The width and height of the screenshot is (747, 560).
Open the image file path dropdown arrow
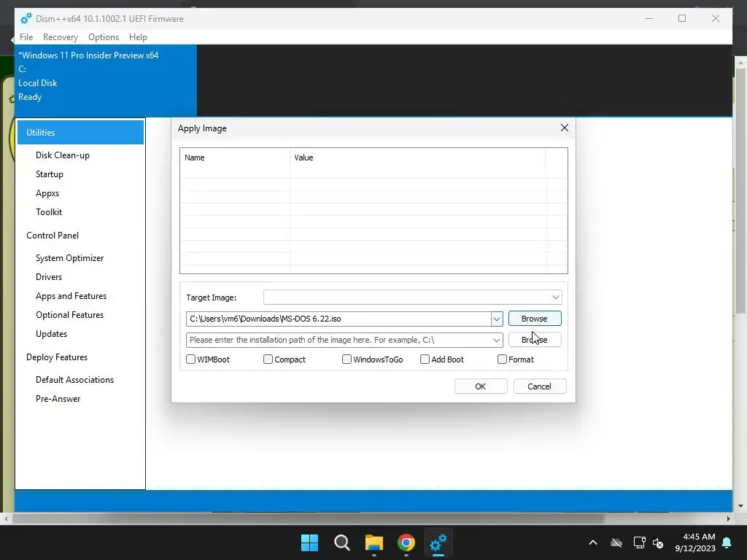[x=496, y=319]
